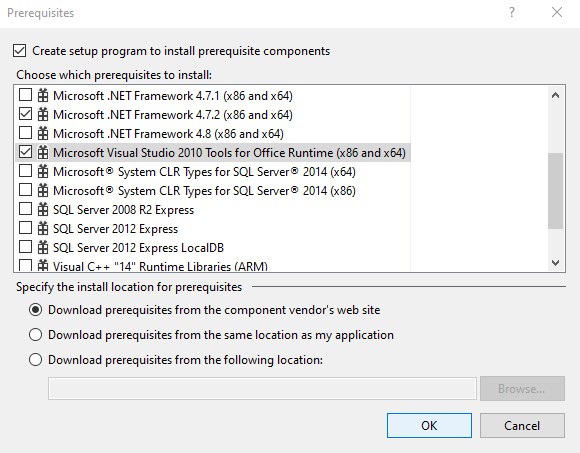Viewport: 580px width, 453px height.
Task: Select download from same location as my application
Action: pos(36,335)
